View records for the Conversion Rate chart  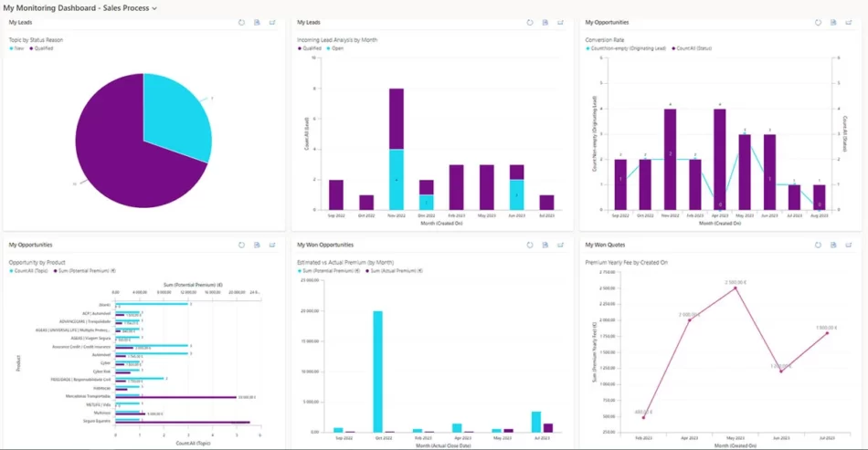(832, 22)
